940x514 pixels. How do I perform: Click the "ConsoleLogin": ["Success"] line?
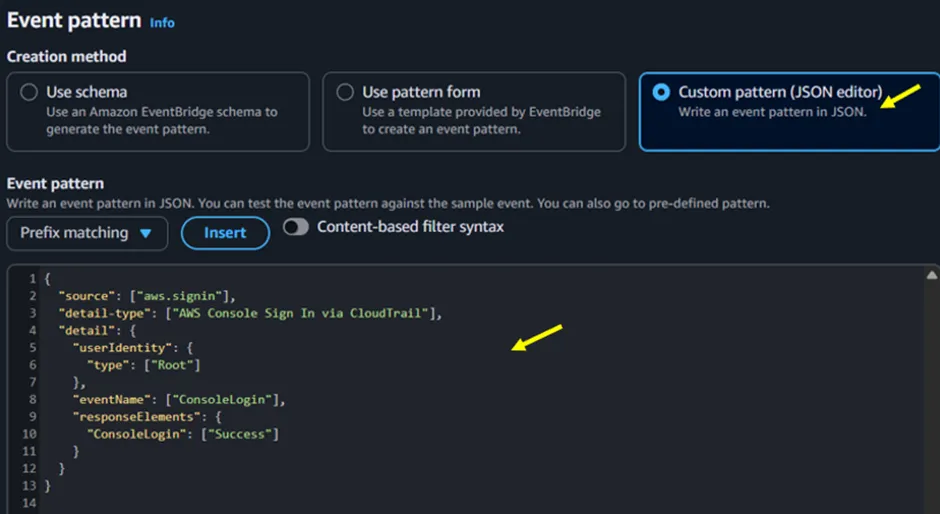[183, 434]
